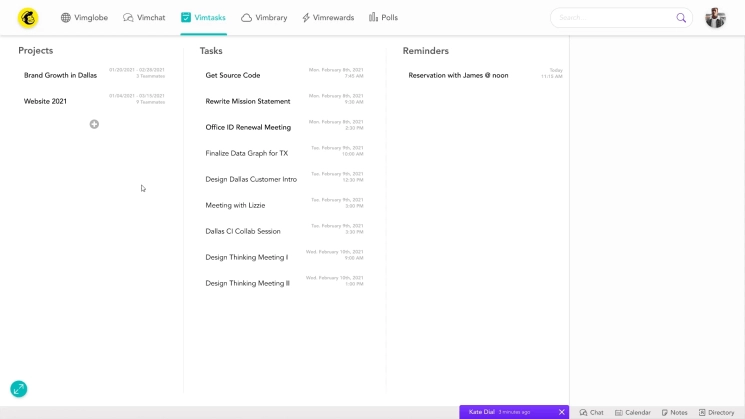The image size is (745, 419).
Task: Open the Design Dallas Customer Intro task
Action: click(251, 179)
